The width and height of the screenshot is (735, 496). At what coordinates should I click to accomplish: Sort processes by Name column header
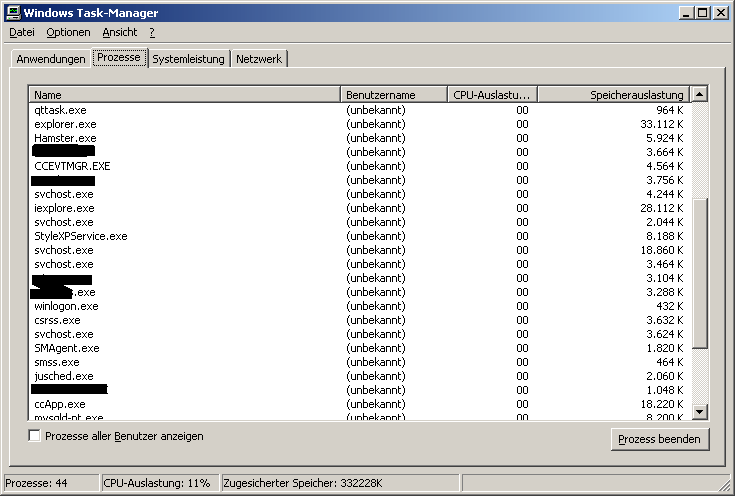coord(185,95)
